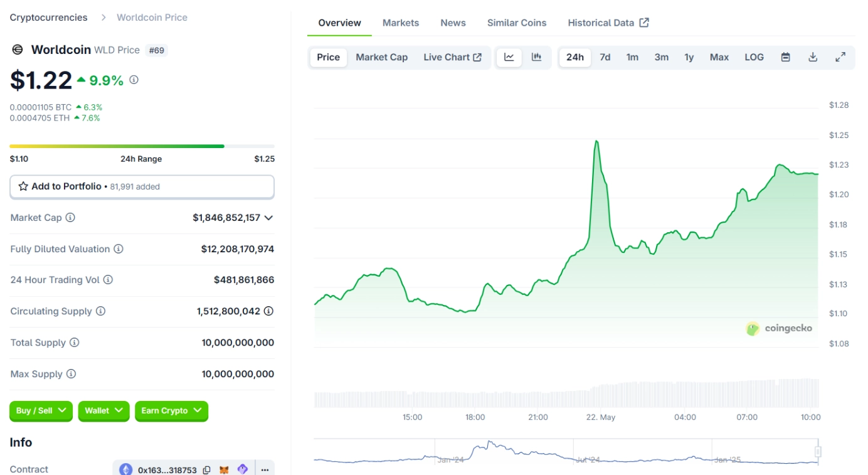Select the Market Cap chart toggle
This screenshot has width=868, height=475.
pos(381,57)
